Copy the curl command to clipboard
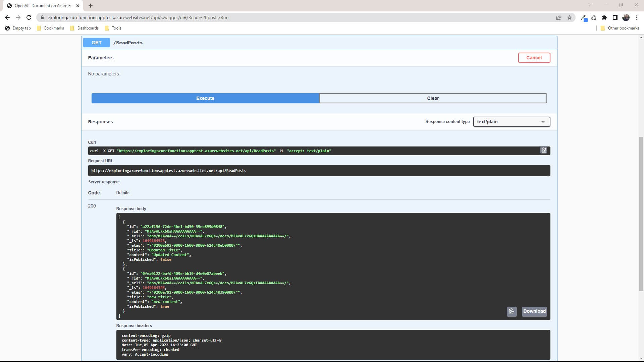 pos(544,150)
